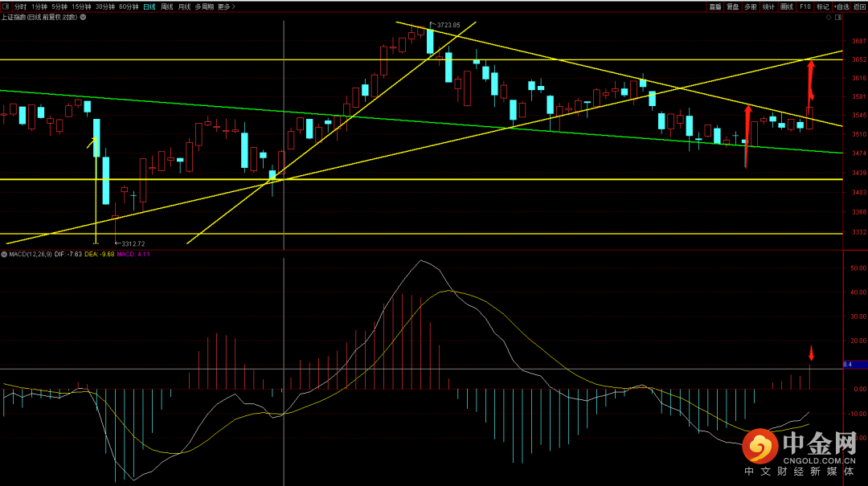Viewport: 868px width, 486px height.
Task: Open the 多周期 multi-period selector
Action: pos(204,6)
